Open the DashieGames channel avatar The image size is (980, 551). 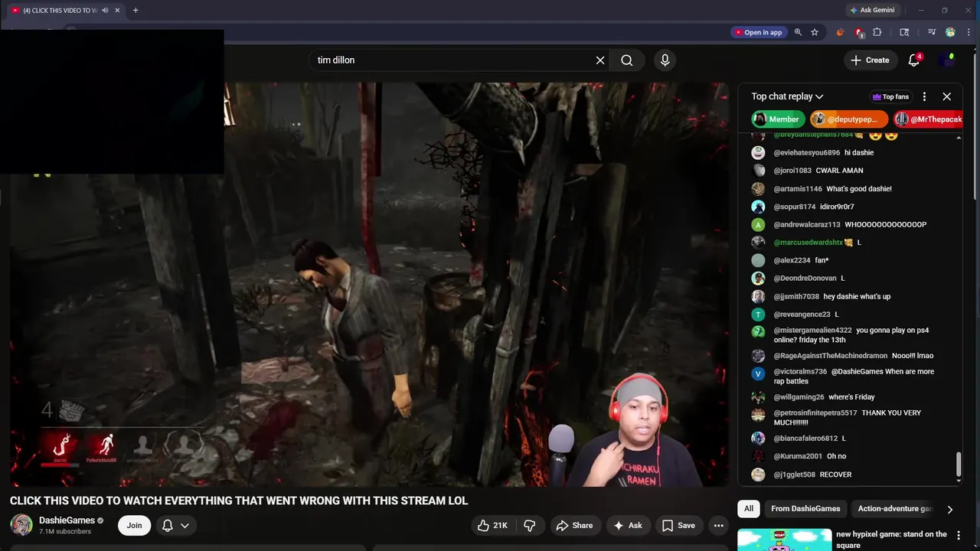click(21, 525)
